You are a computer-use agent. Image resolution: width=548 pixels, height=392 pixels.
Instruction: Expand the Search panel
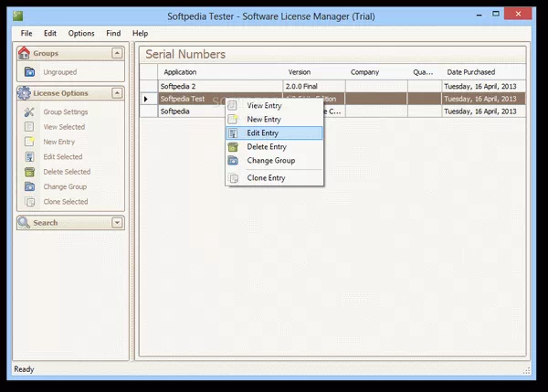click(117, 222)
